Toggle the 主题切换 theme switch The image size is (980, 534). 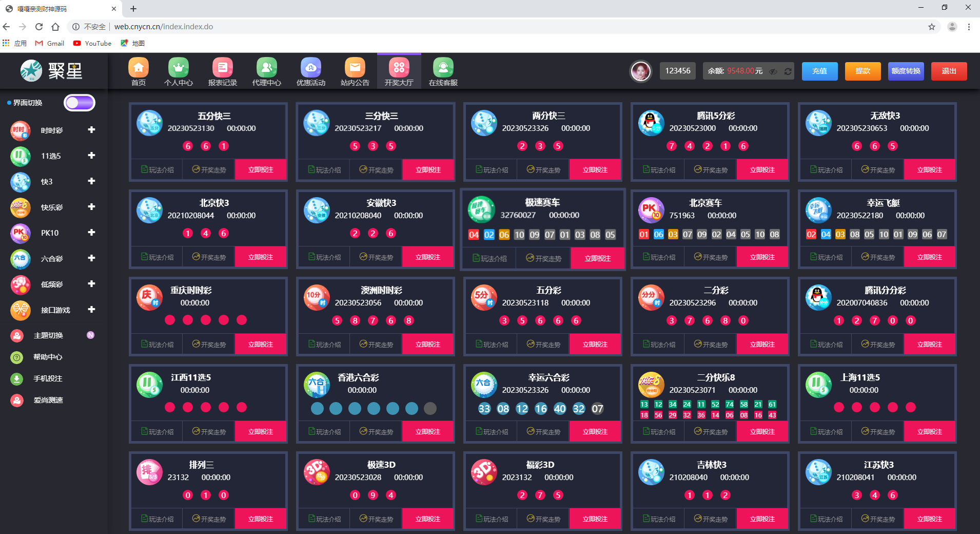tap(90, 335)
